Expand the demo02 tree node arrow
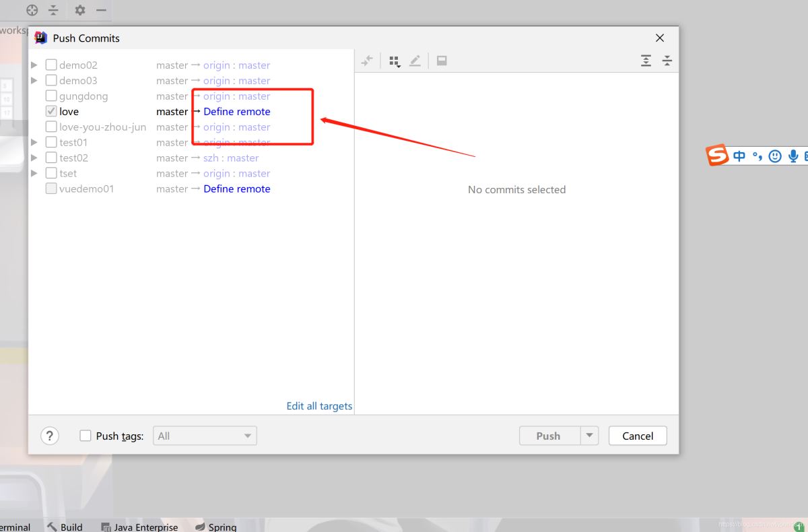The width and height of the screenshot is (808, 532). (34, 65)
